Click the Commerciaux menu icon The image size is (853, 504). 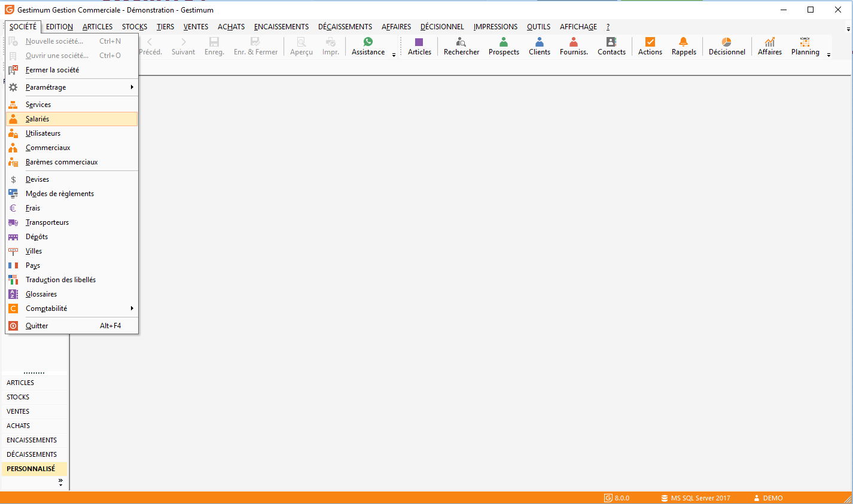[x=13, y=148]
